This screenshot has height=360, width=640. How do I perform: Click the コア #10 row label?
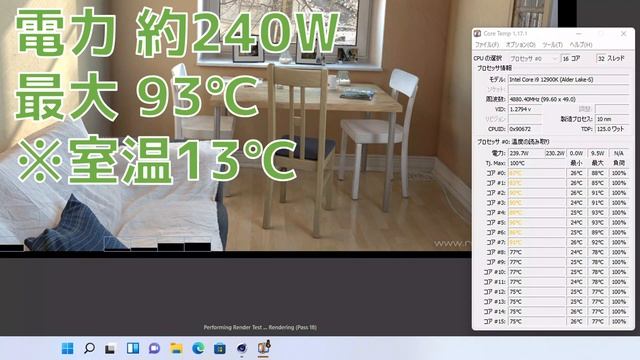tap(494, 272)
